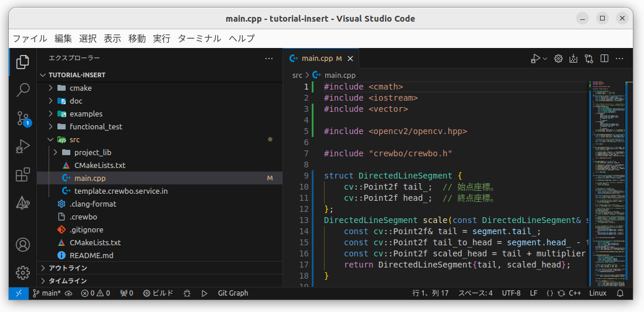
Task: Open the Search view in activity bar
Action: pos(23,90)
